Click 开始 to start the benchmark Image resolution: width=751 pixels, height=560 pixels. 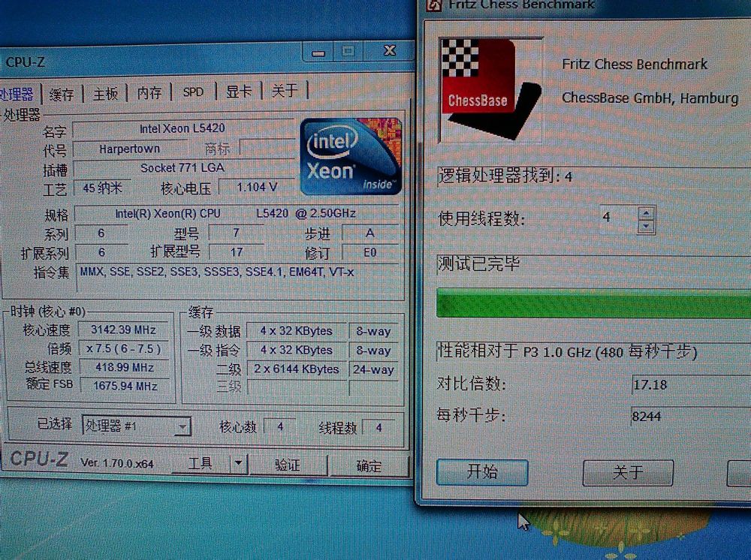[x=482, y=472]
